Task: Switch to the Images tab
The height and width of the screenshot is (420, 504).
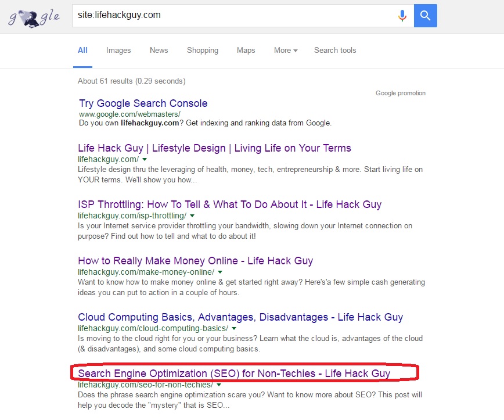Action: [118, 50]
